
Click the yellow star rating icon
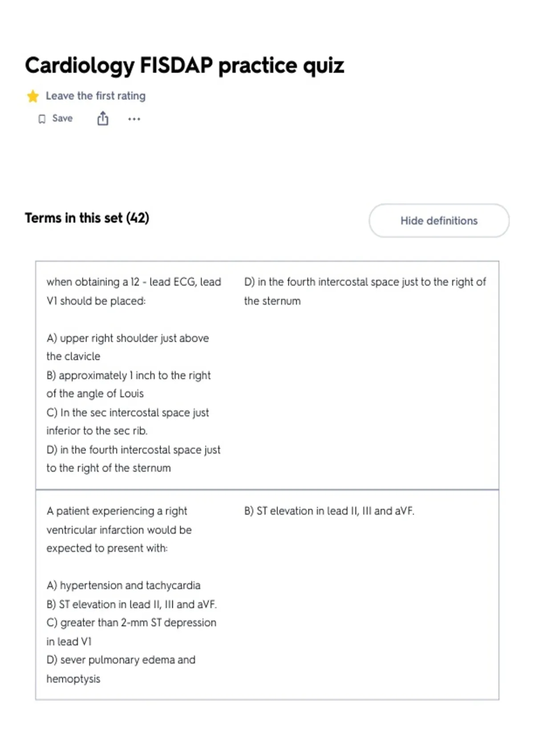[32, 96]
